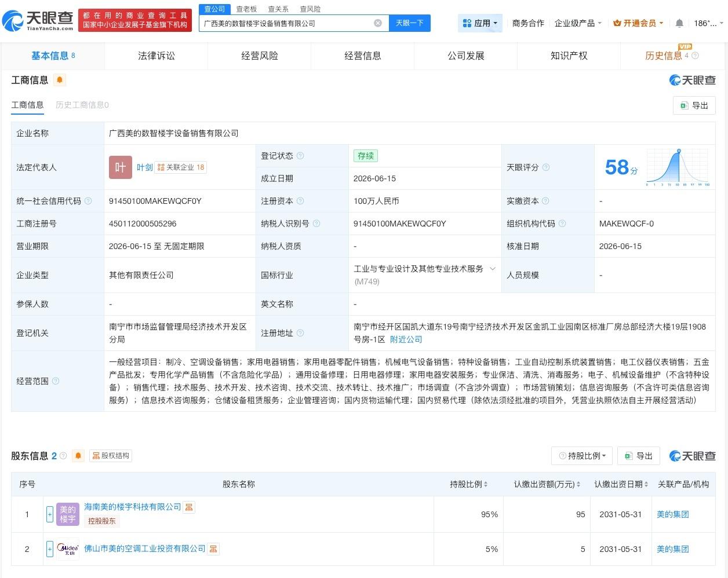This screenshot has width=728, height=578.
Task: Open 股权结构 button
Action: [110, 456]
